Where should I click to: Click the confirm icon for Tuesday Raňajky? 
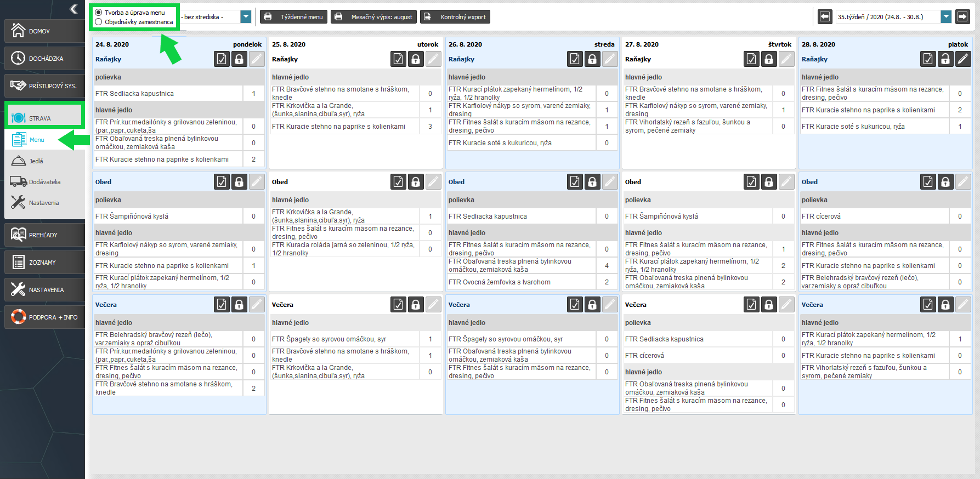point(398,59)
